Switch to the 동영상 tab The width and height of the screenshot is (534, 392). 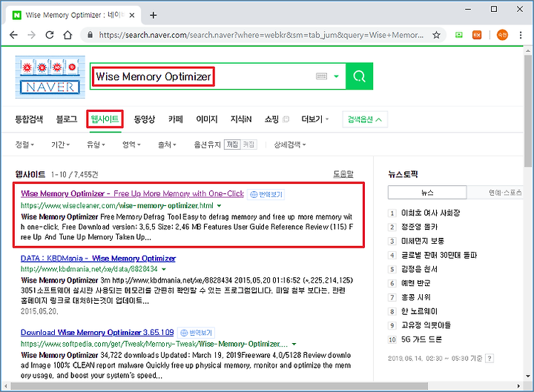[x=145, y=119]
